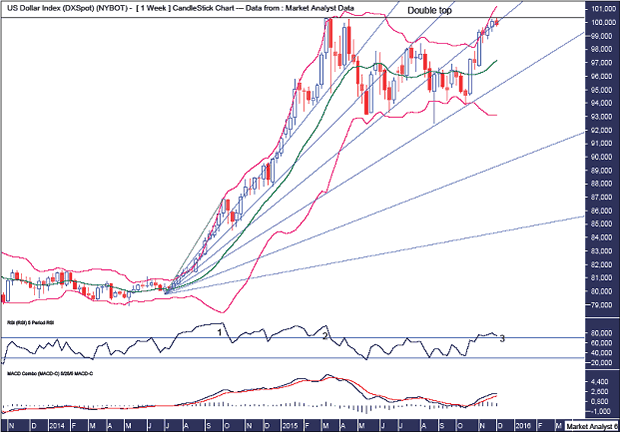Image resolution: width=620 pixels, height=432 pixels.
Task: Click the 2,600 MACD scale label
Action: pos(600,392)
